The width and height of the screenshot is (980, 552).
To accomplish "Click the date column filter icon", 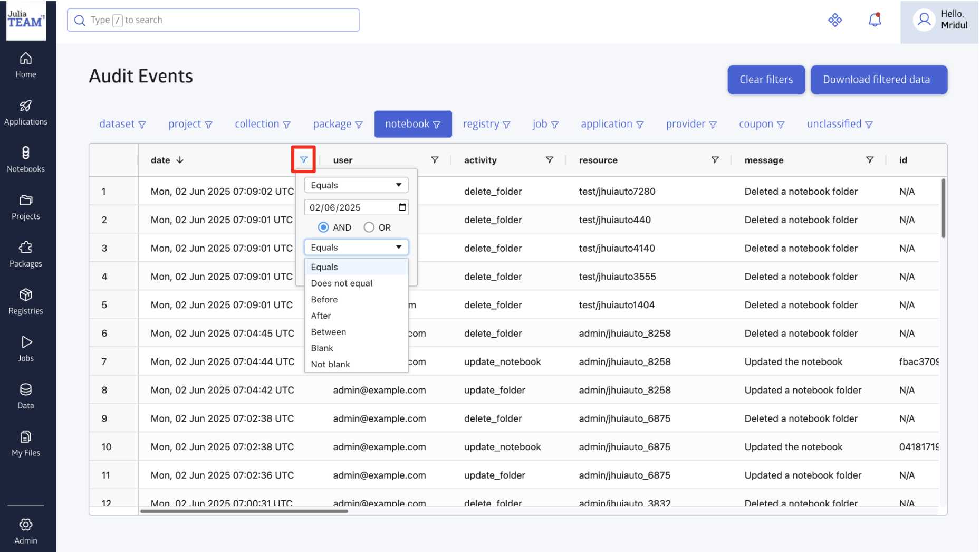I will coord(303,160).
